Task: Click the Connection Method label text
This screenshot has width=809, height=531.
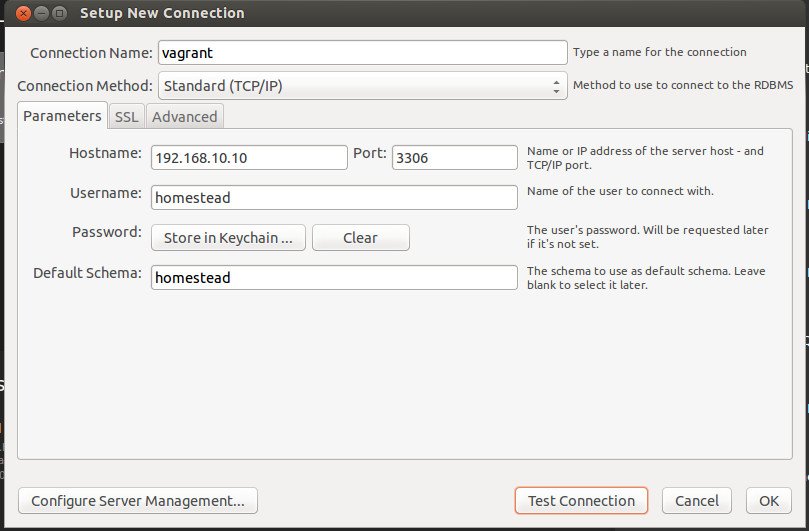Action: [85, 86]
